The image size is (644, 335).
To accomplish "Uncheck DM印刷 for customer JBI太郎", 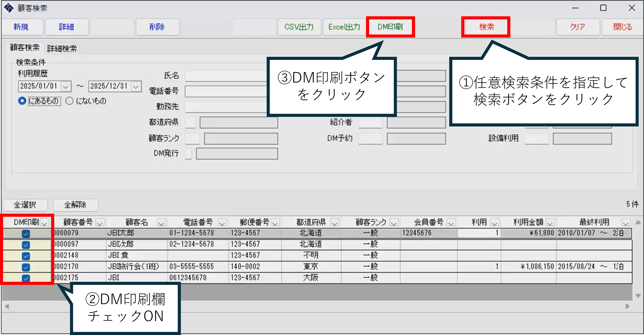I will click(x=26, y=234).
